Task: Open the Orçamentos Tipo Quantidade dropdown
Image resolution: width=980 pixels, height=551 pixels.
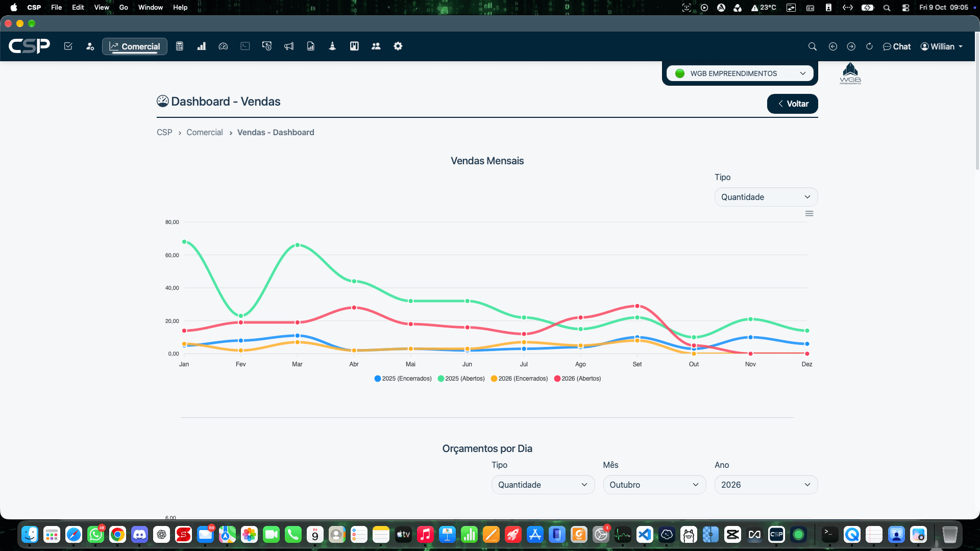Action: tap(543, 485)
